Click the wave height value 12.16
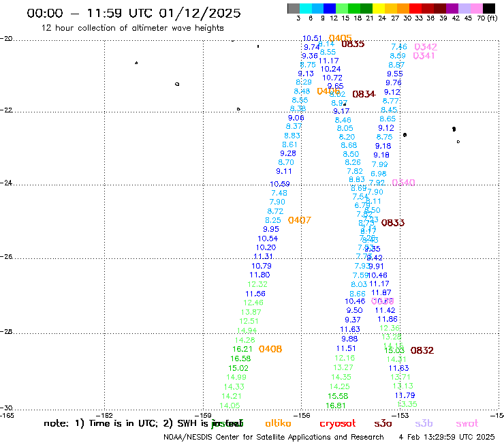Viewport: 504px width, 443px height. point(345,358)
